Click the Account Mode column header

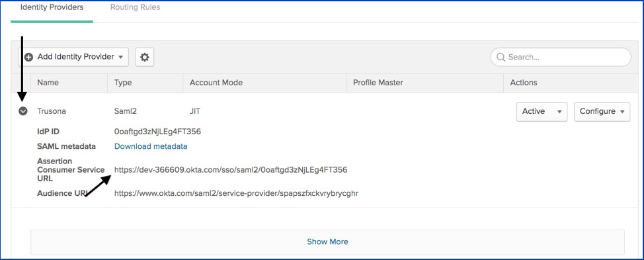[216, 83]
